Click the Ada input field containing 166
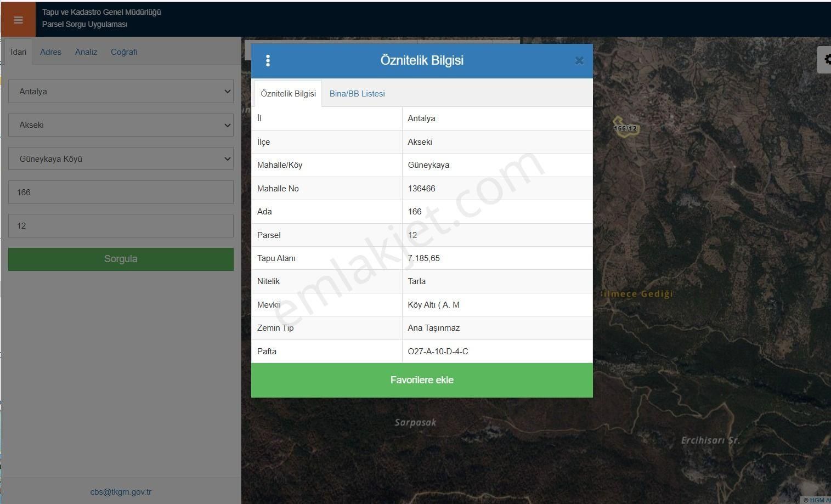This screenshot has height=504, width=831. click(x=121, y=192)
